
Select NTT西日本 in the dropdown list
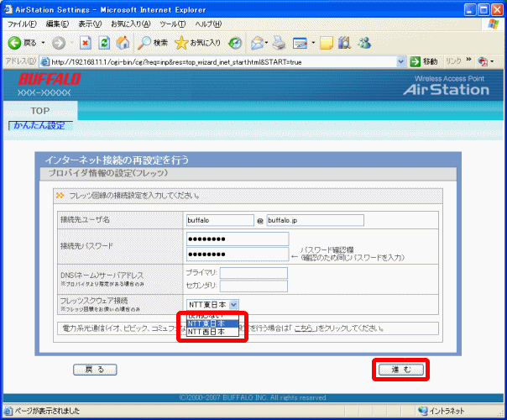pyautogui.click(x=212, y=332)
